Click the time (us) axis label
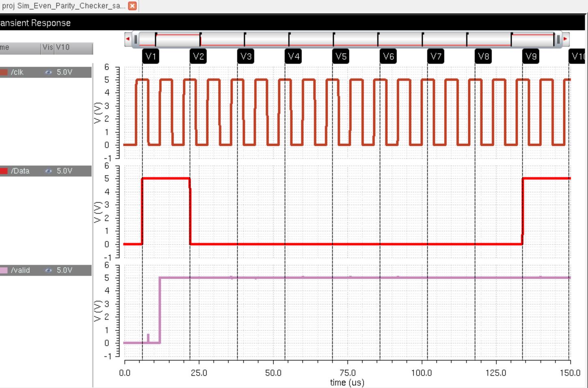588x388 pixels. 347,382
